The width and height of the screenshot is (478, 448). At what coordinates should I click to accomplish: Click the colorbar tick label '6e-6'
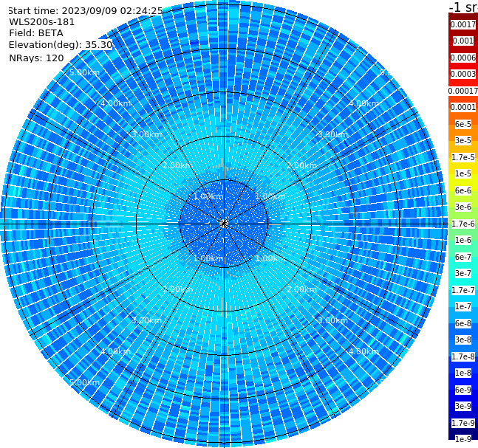(463, 190)
